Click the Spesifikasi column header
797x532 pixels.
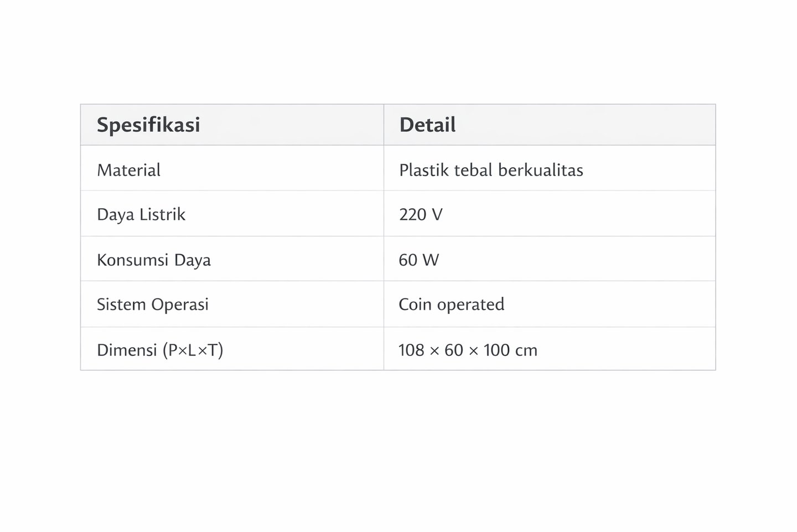tap(148, 125)
